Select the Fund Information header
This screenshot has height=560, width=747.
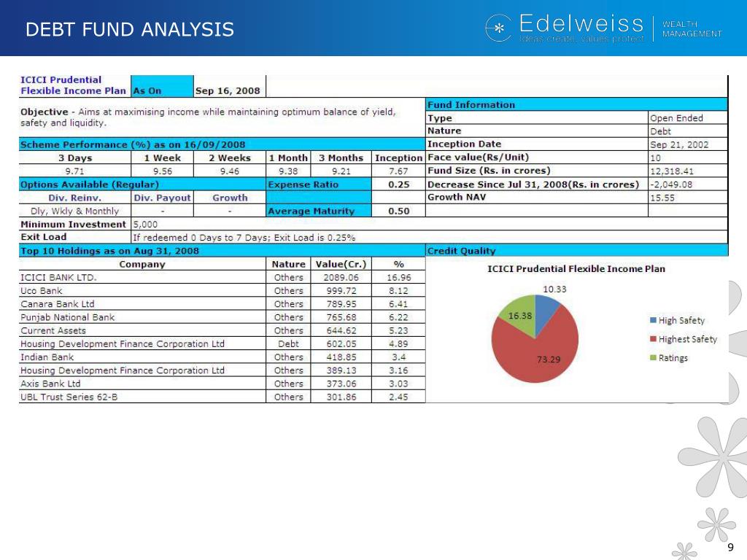(x=576, y=105)
